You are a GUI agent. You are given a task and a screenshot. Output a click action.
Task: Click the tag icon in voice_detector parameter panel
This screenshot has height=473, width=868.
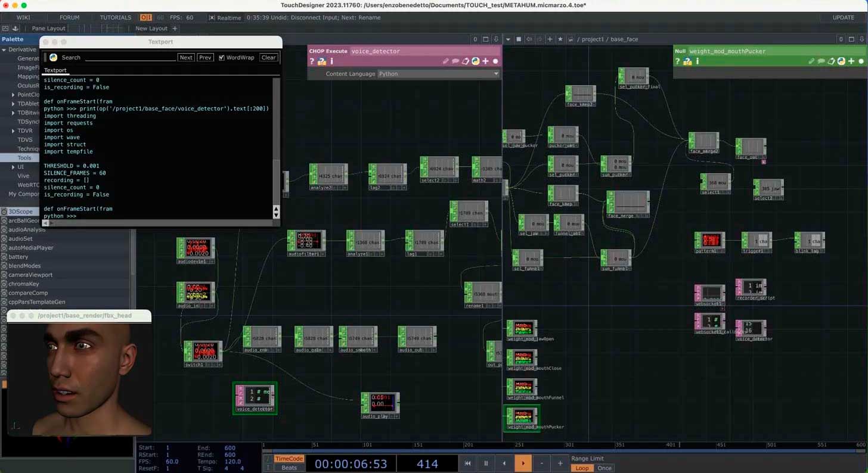pyautogui.click(x=466, y=61)
